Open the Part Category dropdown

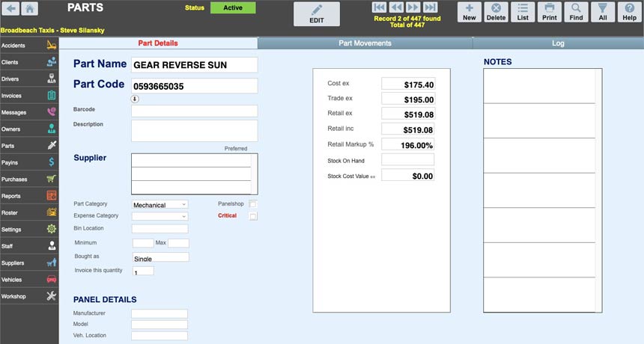160,204
